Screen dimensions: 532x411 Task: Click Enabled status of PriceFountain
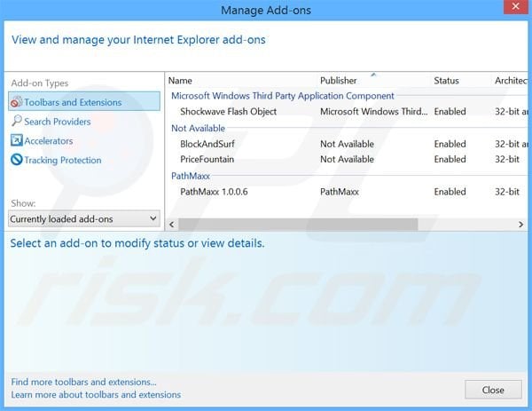(450, 159)
